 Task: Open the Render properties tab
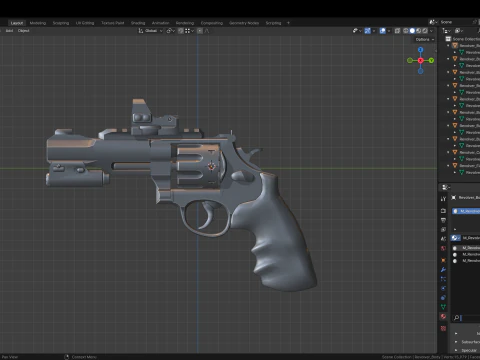click(443, 211)
